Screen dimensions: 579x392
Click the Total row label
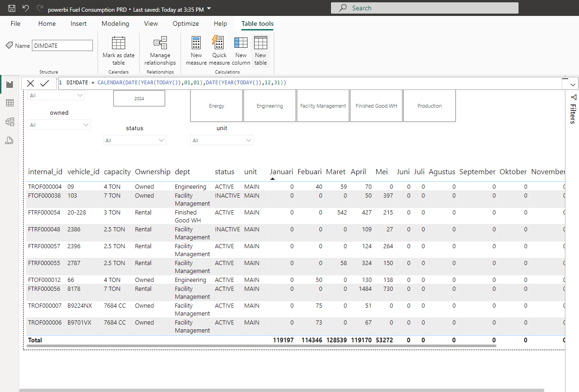click(x=35, y=340)
